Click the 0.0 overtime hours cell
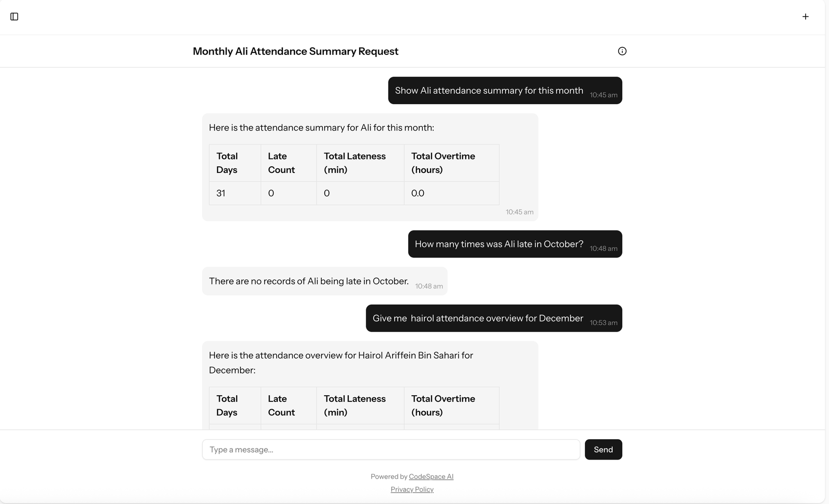Image resolution: width=829 pixels, height=504 pixels. (418, 193)
